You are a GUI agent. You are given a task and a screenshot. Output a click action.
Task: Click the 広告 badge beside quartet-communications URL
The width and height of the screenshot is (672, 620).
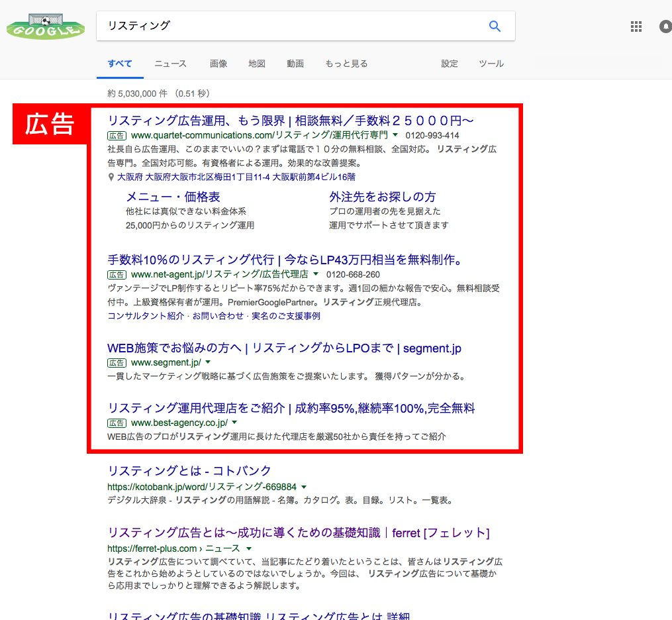pos(117,136)
